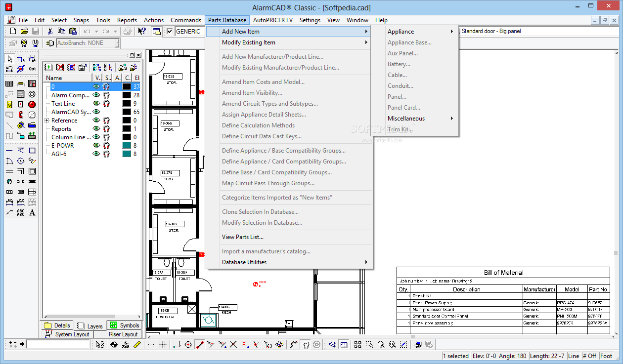Enable the endpoint snap icon

click(199, 344)
